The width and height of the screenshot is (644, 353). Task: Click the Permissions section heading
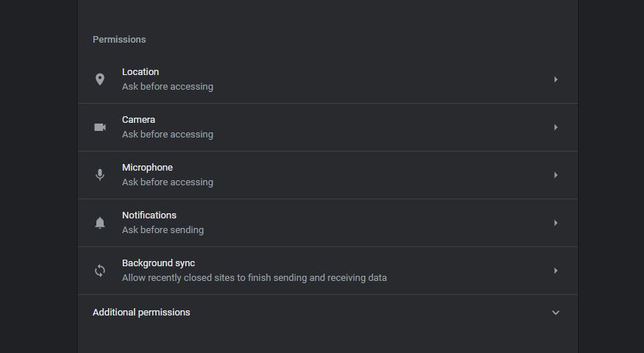point(119,40)
